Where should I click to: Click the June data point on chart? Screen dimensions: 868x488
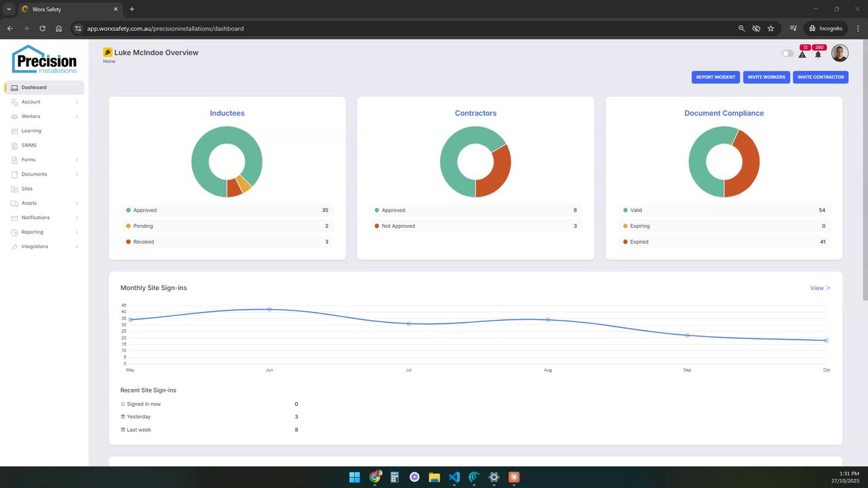[269, 309]
